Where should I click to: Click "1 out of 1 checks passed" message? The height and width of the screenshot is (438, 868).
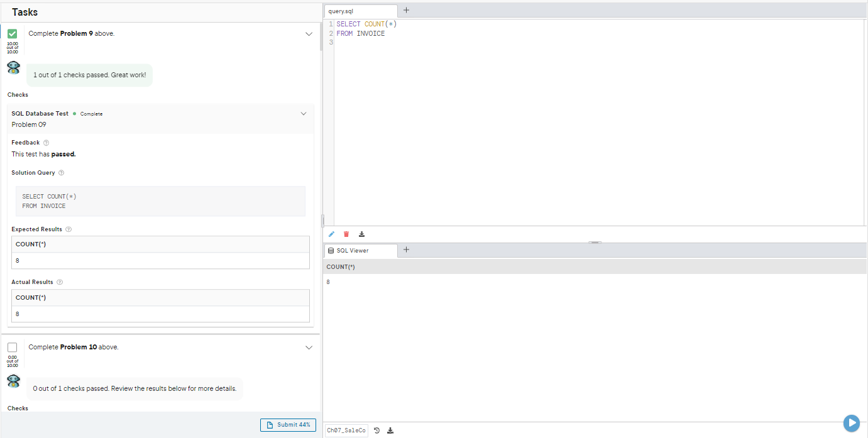pos(89,75)
